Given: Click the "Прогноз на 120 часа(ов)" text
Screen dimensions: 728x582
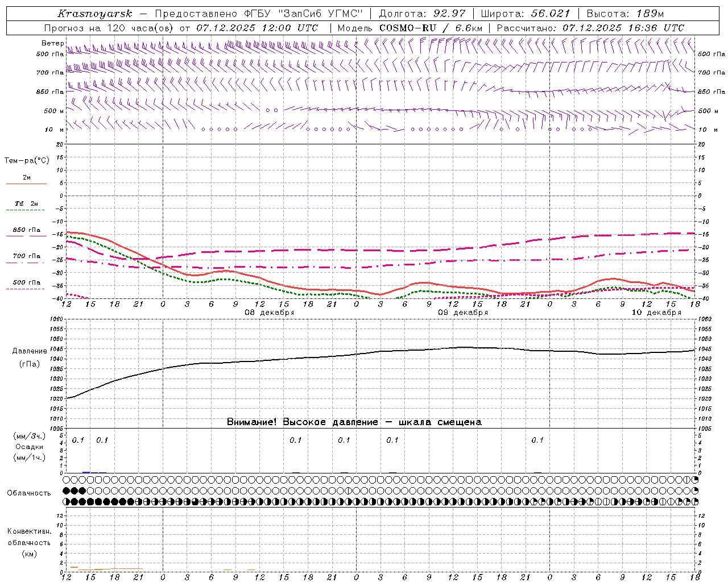Looking at the screenshot, I should (110, 28).
